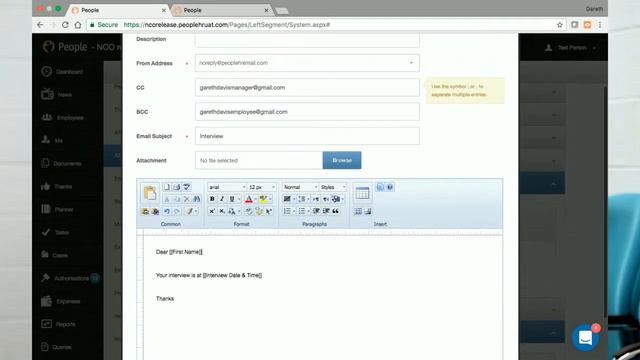Open the Styles dropdown

tap(333, 187)
